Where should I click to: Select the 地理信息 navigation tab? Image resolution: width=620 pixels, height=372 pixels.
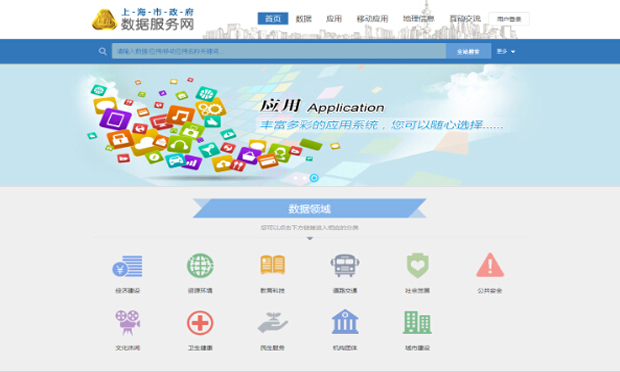click(x=419, y=19)
